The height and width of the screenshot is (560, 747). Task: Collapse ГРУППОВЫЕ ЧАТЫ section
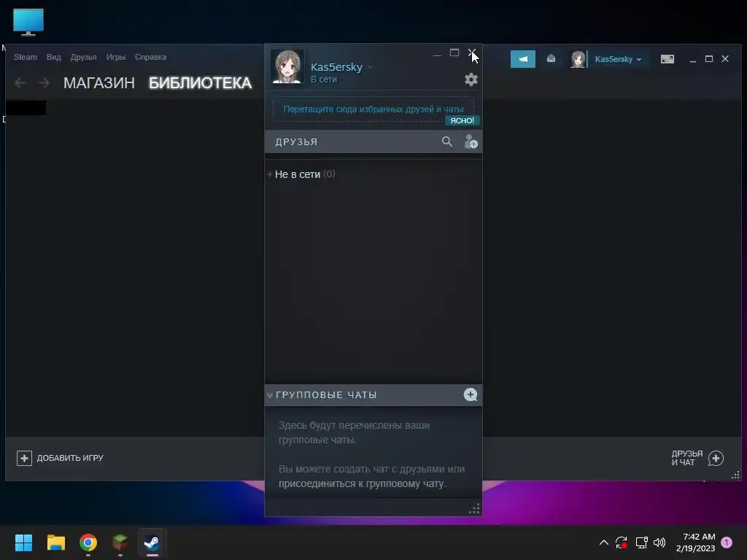click(270, 394)
